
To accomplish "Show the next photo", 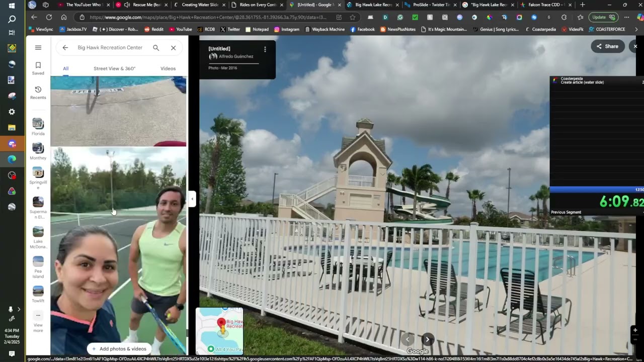I will click(428, 339).
